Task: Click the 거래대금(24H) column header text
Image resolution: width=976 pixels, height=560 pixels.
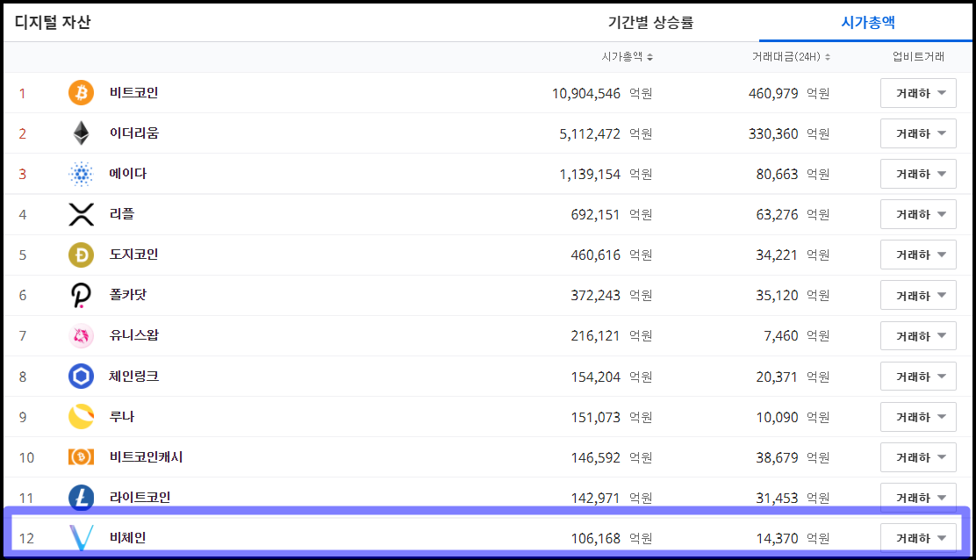Action: click(786, 57)
